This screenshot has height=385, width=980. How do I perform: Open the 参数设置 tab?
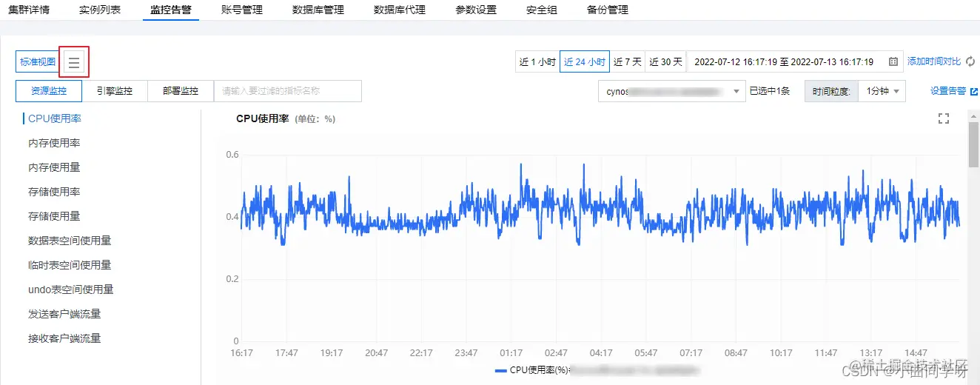(x=476, y=10)
